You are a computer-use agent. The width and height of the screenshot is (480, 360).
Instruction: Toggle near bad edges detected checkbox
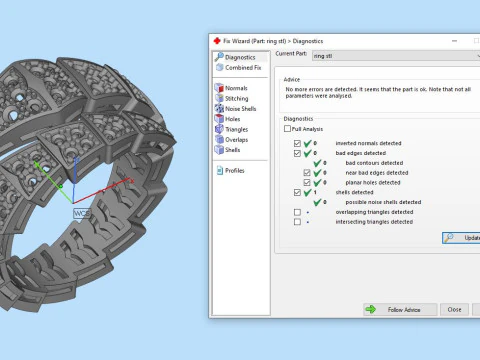click(307, 173)
